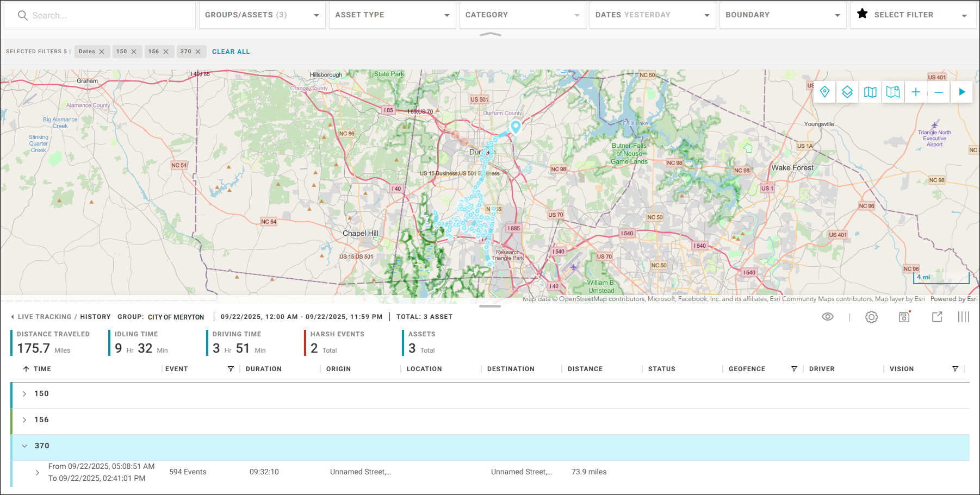Toggle the eye visibility icon
This screenshot has width=980, height=495.
(x=828, y=317)
